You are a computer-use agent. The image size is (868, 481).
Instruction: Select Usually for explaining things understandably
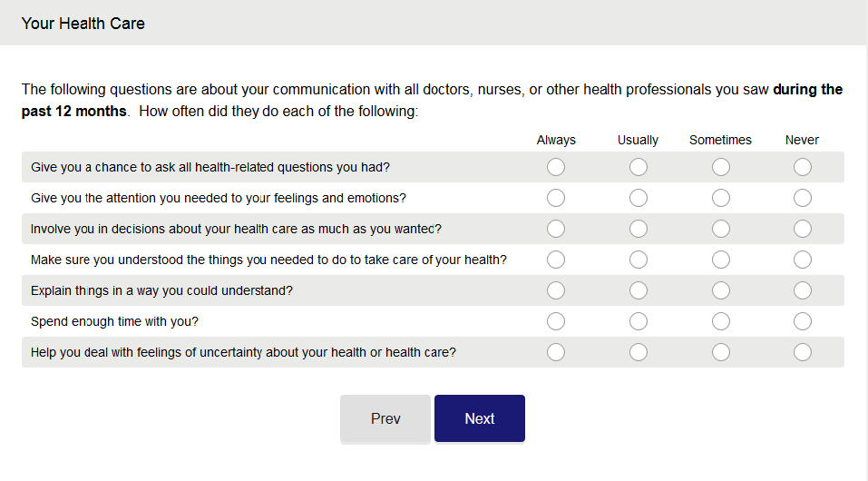639,290
